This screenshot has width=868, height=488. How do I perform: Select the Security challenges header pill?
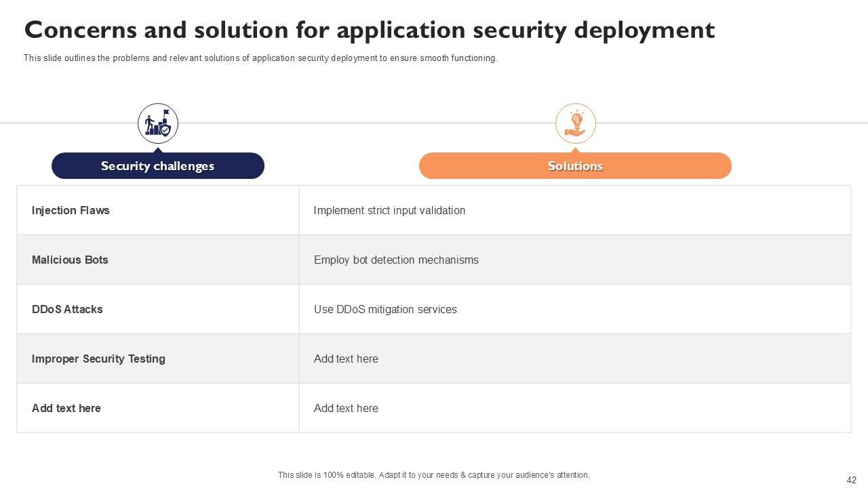click(x=158, y=166)
